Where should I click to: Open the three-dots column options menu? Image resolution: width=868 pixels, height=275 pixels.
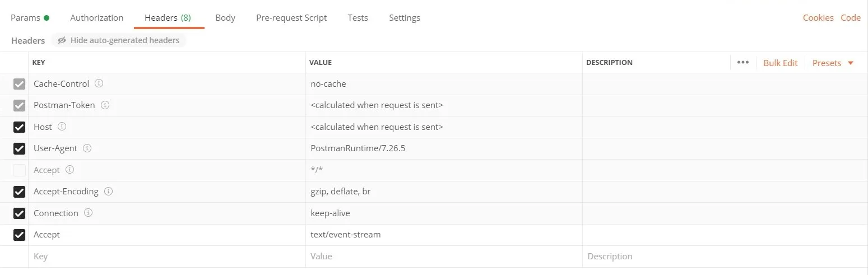(743, 63)
